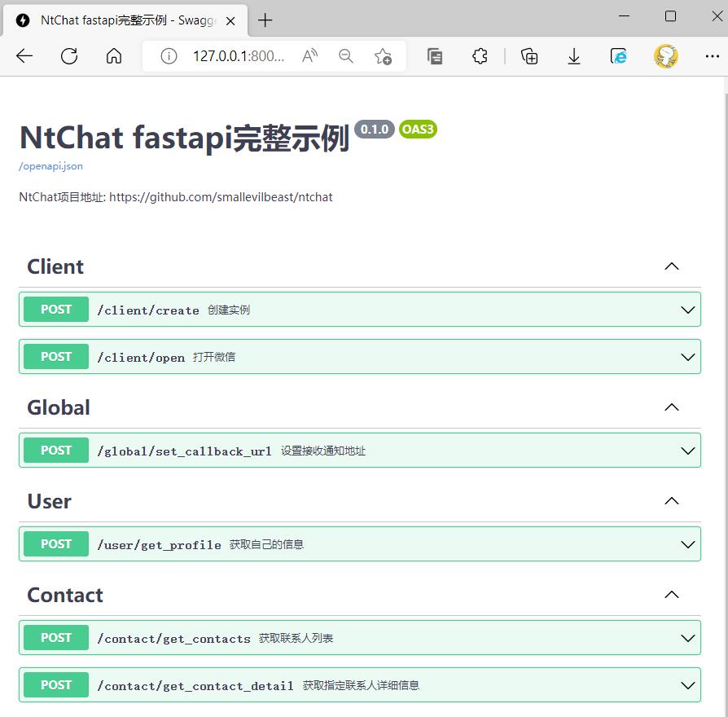This screenshot has height=717, width=728.
Task: Click the /global/set_callback_url path text
Action: (184, 451)
